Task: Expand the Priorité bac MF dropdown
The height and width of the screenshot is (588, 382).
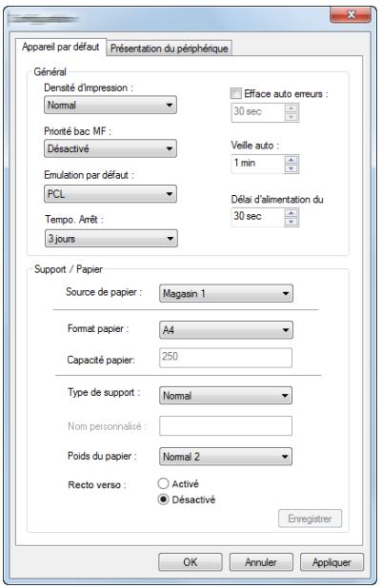Action: [x=111, y=148]
